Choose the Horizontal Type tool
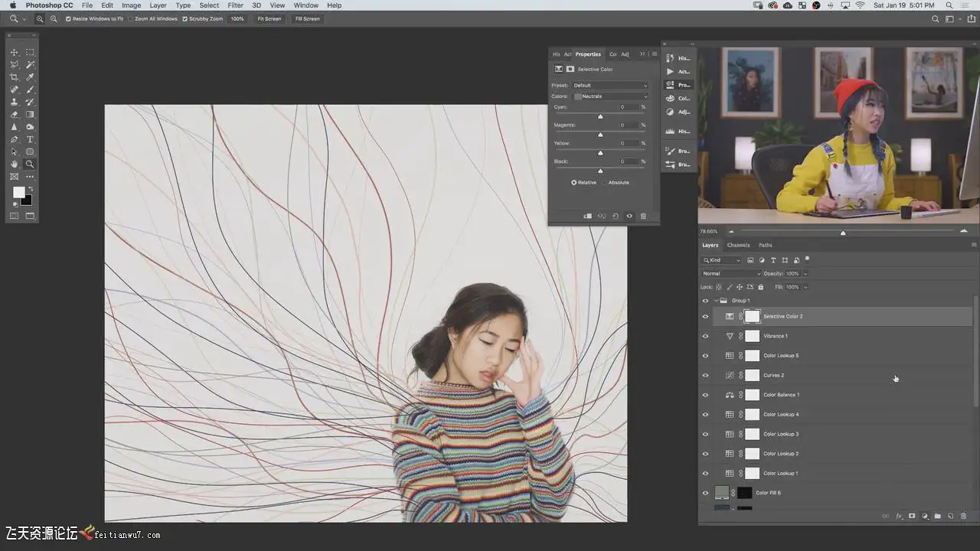 30,139
